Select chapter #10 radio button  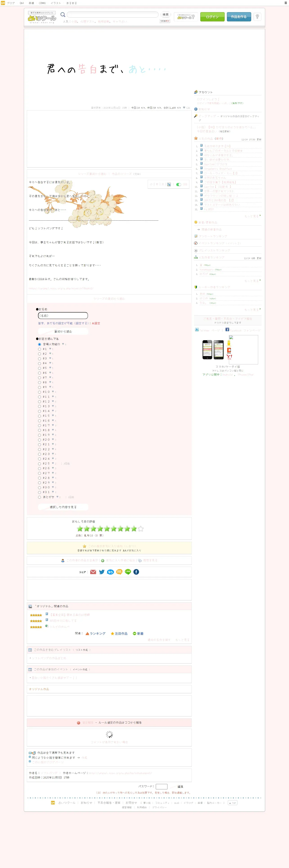point(39,392)
